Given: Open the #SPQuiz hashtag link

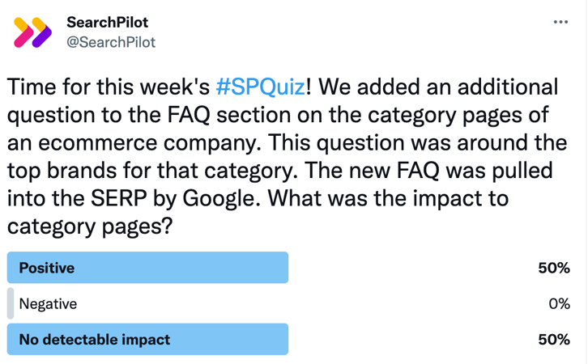Looking at the screenshot, I should click(261, 87).
